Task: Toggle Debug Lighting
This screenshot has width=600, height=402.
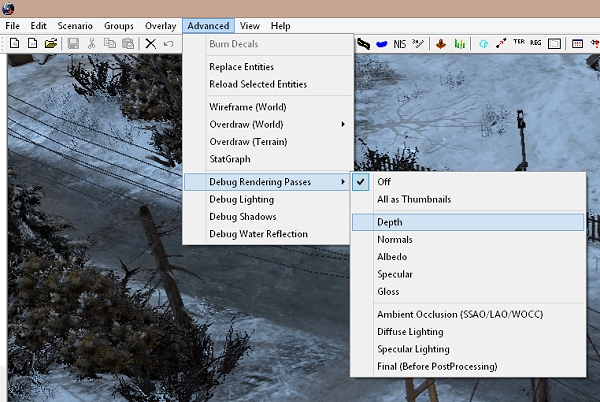Action: tap(267, 199)
